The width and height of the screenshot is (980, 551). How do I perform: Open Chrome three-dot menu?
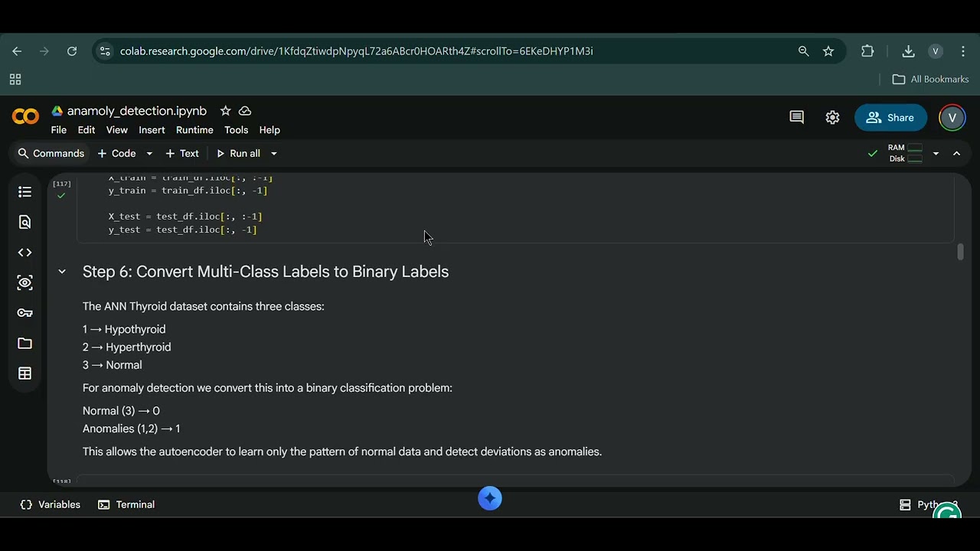(x=963, y=51)
